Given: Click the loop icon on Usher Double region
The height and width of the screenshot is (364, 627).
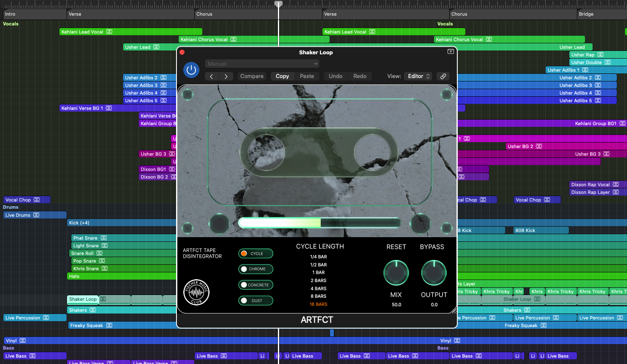Looking at the screenshot, I should coord(607,62).
